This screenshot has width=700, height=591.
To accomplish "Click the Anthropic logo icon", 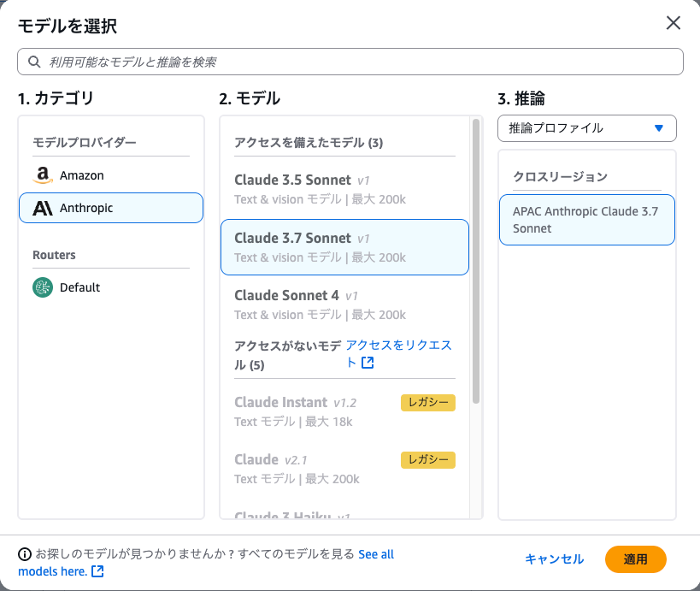I will coord(43,208).
